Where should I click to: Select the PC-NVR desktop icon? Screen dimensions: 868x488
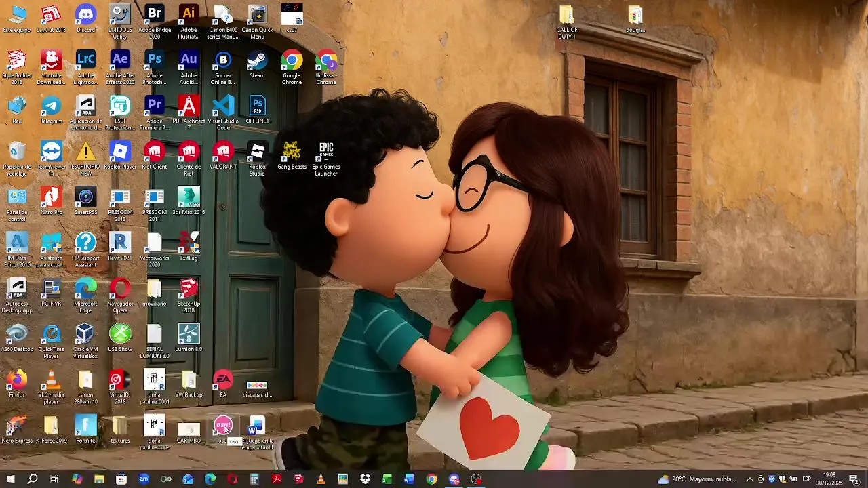(52, 292)
